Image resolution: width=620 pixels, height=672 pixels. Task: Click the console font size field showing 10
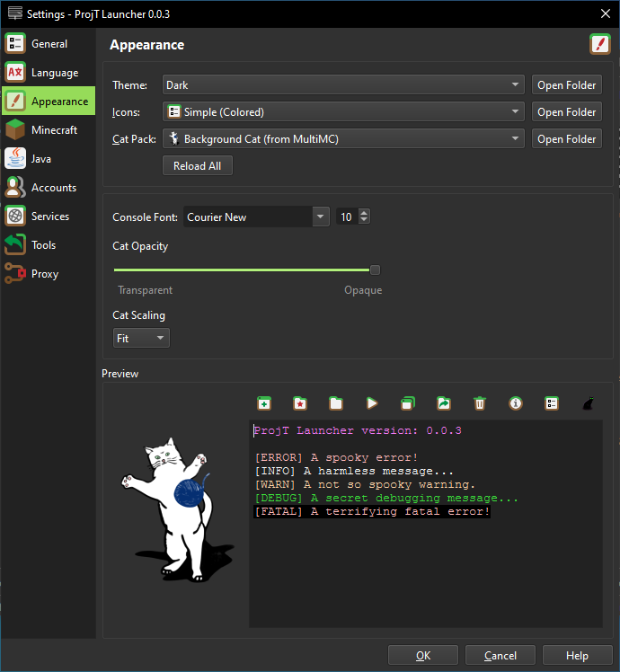(348, 217)
